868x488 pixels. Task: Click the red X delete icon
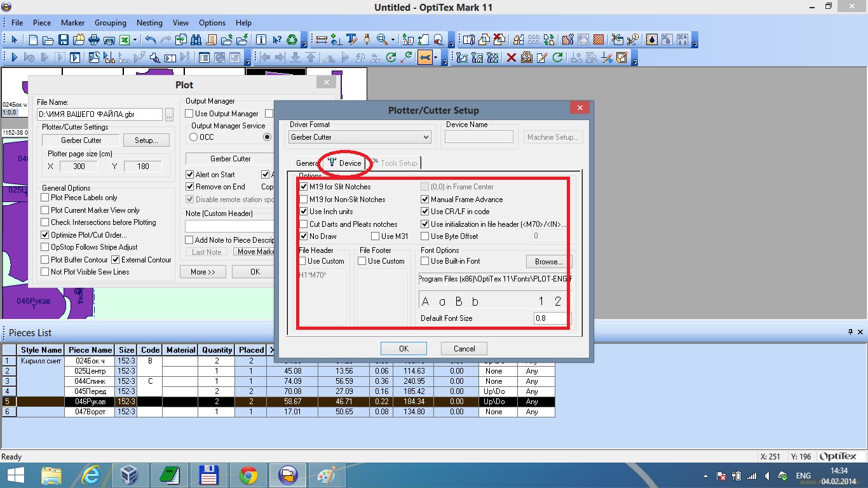click(511, 58)
